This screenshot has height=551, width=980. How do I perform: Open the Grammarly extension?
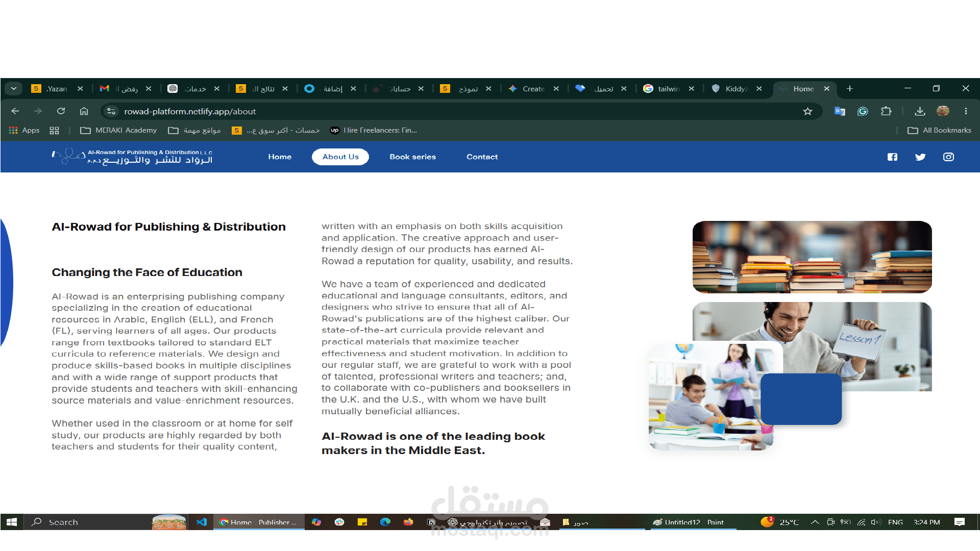point(863,111)
